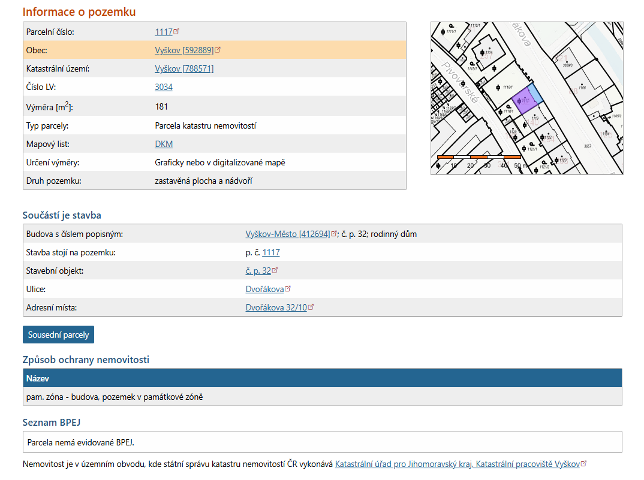Click the Způsob ochrany nemovitosti heading
The width and height of the screenshot is (644, 480).
pyautogui.click(x=86, y=360)
